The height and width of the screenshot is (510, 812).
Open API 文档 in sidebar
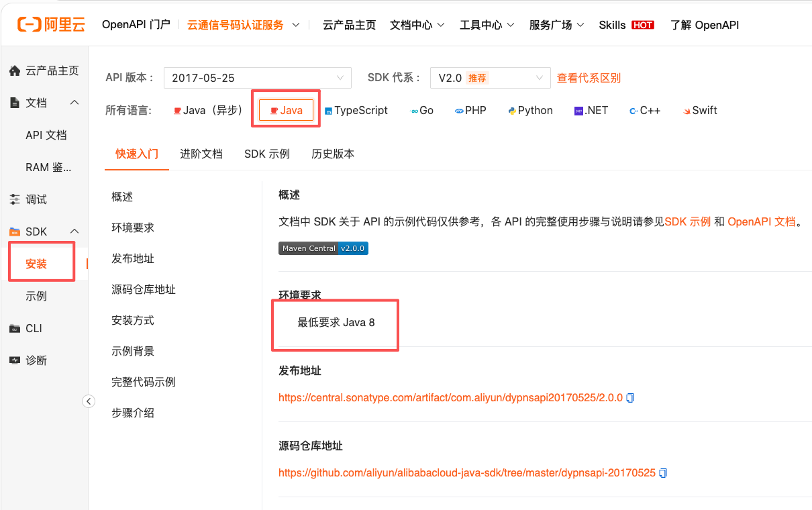tap(46, 135)
